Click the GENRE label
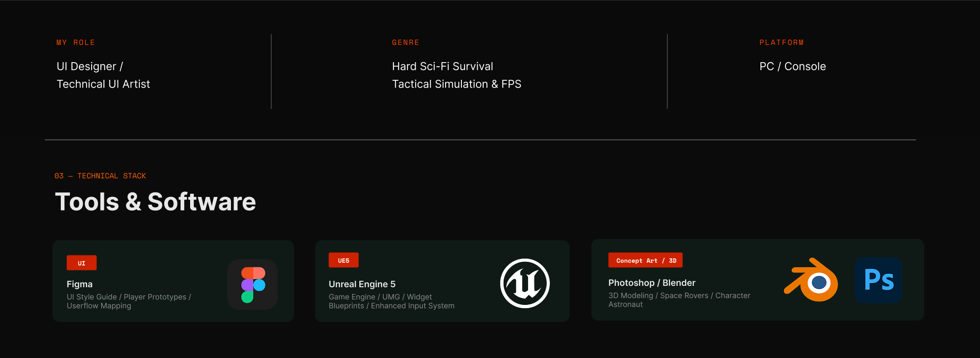The image size is (980, 358). click(x=406, y=43)
